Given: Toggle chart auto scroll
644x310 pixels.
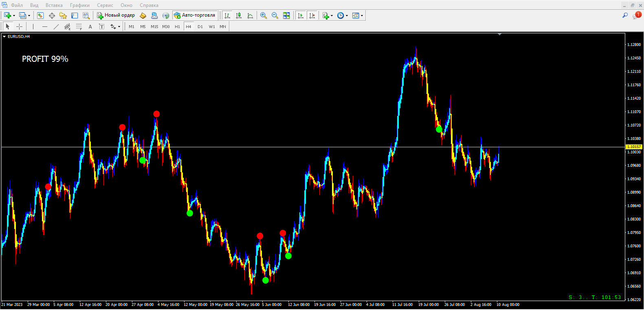Looking at the screenshot, I should point(301,15).
